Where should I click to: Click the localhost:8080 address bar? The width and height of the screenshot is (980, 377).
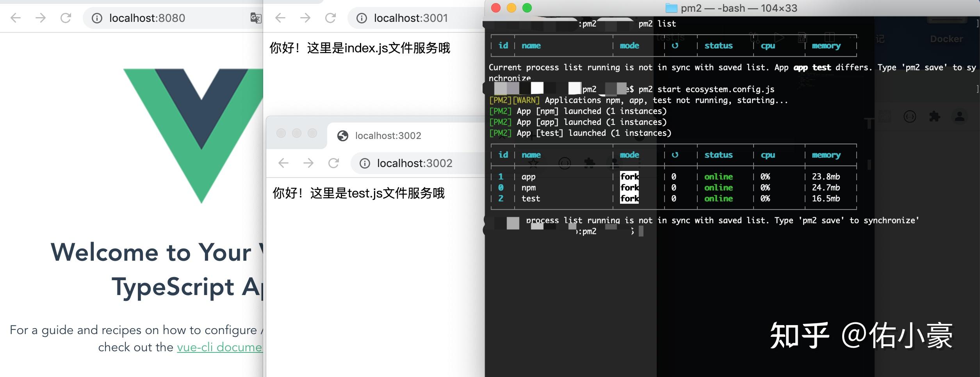click(x=173, y=18)
